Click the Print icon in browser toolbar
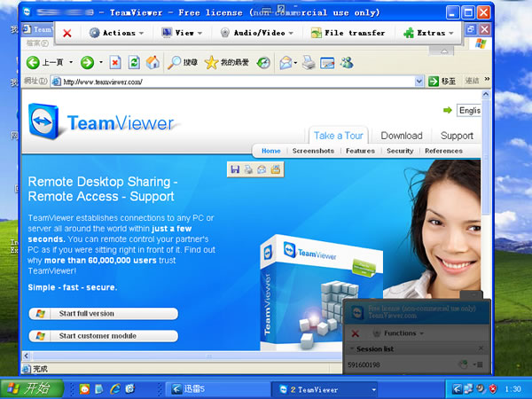This screenshot has width=532, height=399. pyautogui.click(x=309, y=63)
